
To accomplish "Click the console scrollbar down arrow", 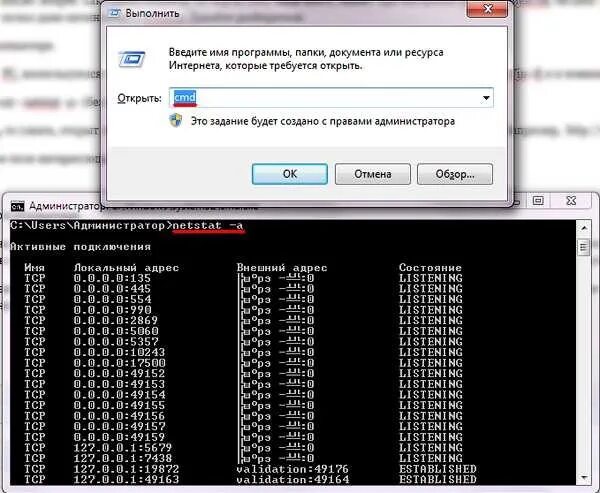I will pyautogui.click(x=584, y=477).
